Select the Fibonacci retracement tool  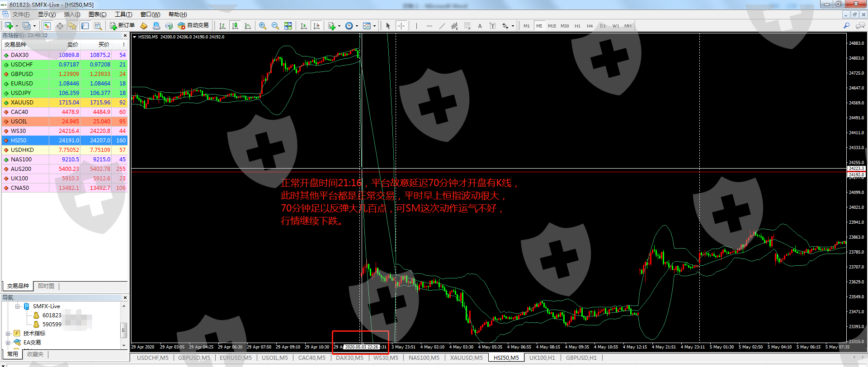(467, 26)
